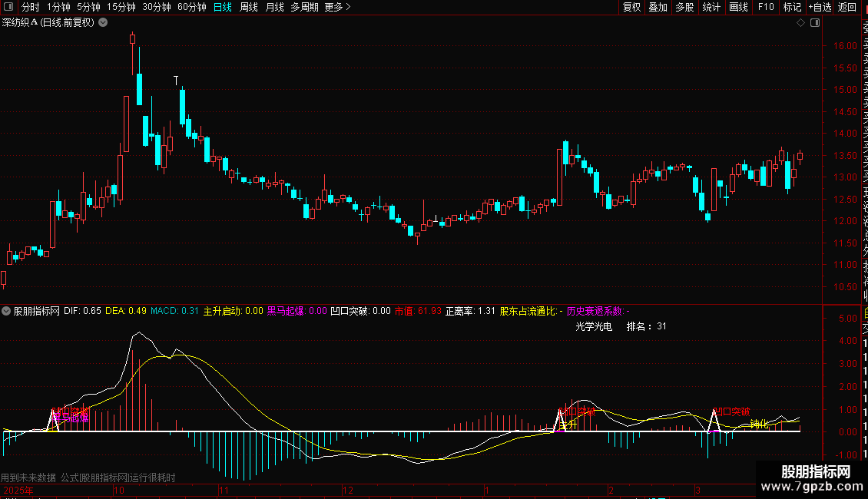The width and height of the screenshot is (868, 499).
Task: Click the 标记 mark button
Action: coord(792,7)
